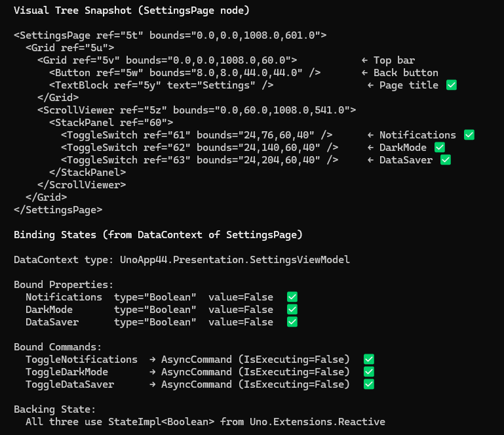The height and width of the screenshot is (435, 504).
Task: Click the checkmark on the ToggleNotifications command row
Action: coord(369,360)
